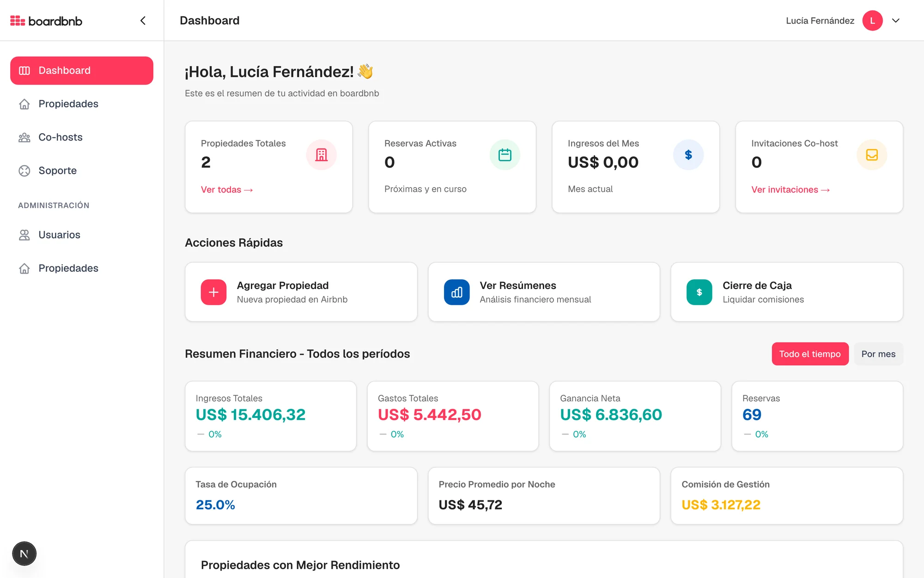
Task: Go to Co-hosts in sidebar
Action: (x=82, y=137)
